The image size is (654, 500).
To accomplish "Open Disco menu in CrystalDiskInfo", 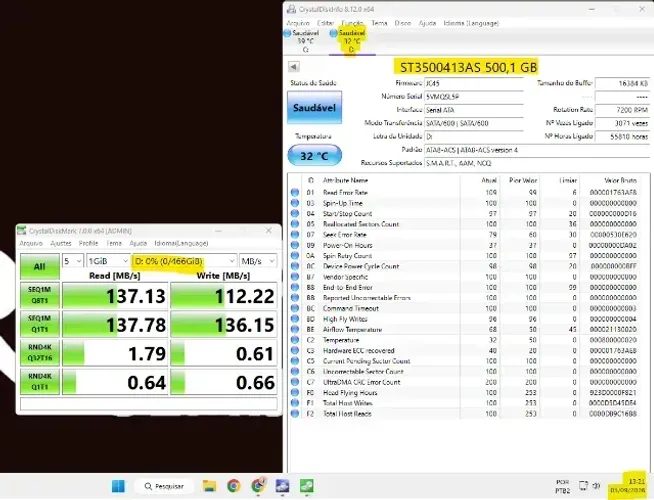I will tap(402, 23).
